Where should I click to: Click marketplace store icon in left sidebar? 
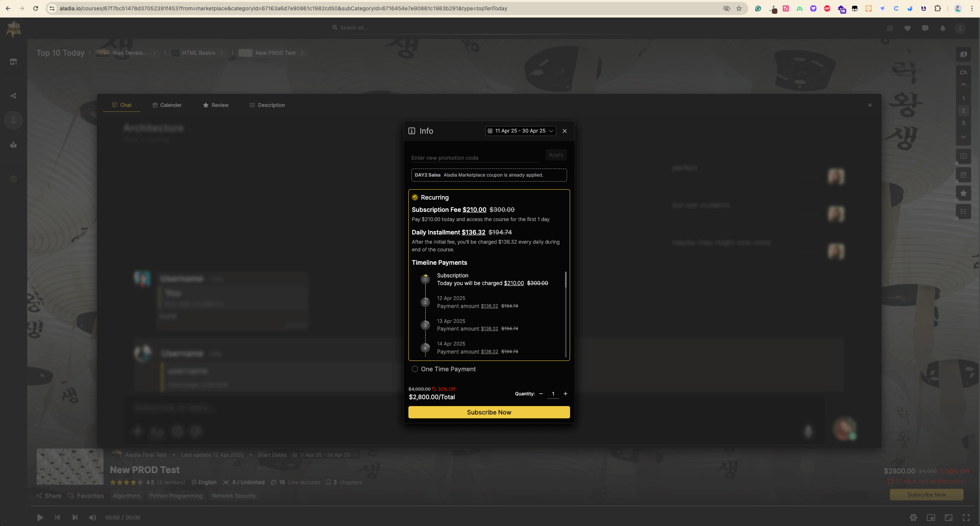click(13, 62)
